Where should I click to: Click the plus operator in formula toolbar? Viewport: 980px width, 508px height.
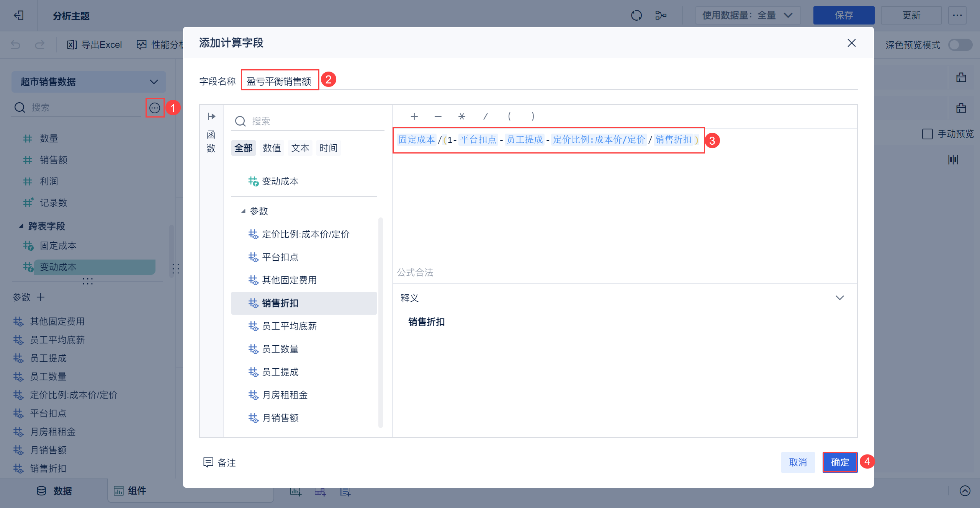414,116
